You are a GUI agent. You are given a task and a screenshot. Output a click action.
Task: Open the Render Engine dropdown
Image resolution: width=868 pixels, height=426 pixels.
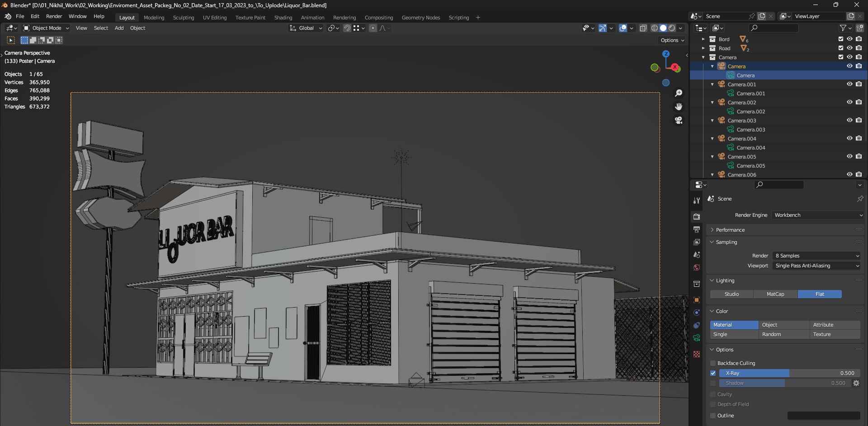pyautogui.click(x=818, y=215)
